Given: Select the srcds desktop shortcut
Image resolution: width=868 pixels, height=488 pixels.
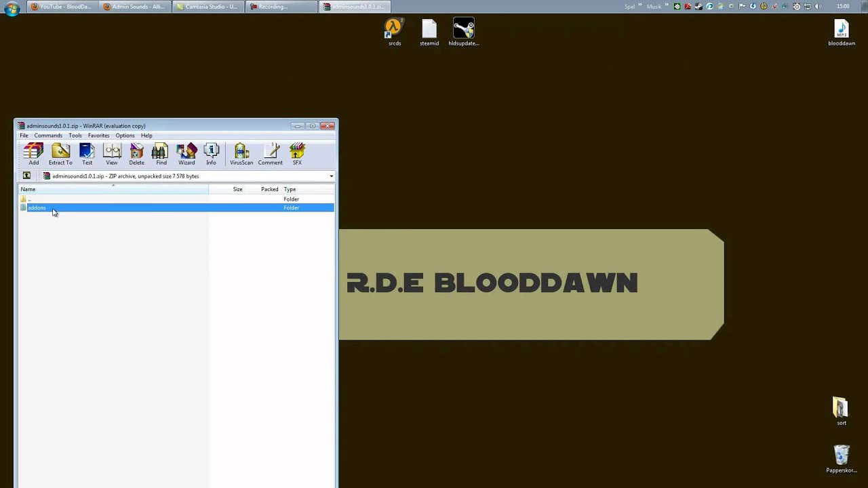Looking at the screenshot, I should [x=394, y=33].
